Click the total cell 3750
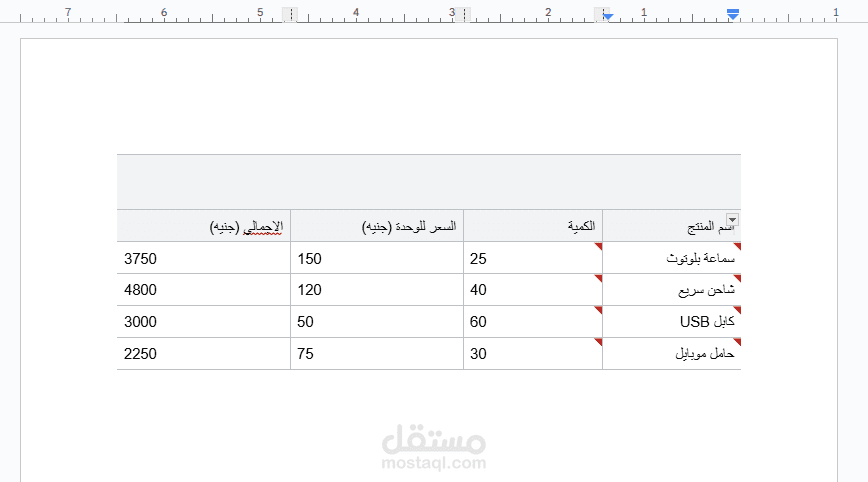Image resolution: width=868 pixels, height=482 pixels. pos(204,258)
